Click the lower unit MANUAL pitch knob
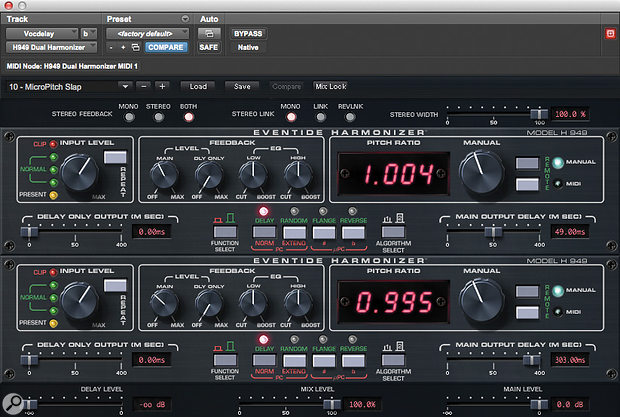The height and width of the screenshot is (417, 620). tap(482, 300)
